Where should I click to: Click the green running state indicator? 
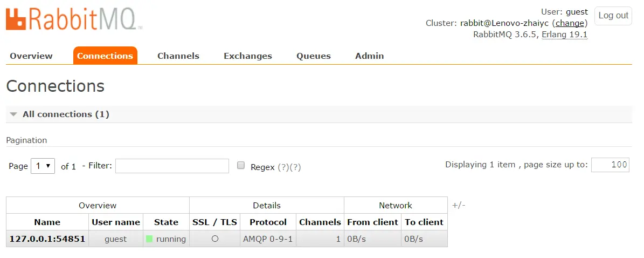point(149,239)
